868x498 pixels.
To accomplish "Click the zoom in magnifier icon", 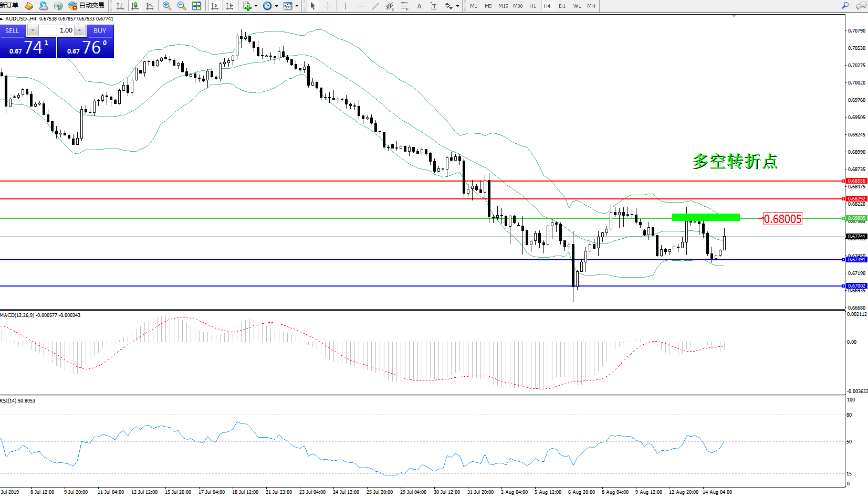I will click(x=167, y=6).
